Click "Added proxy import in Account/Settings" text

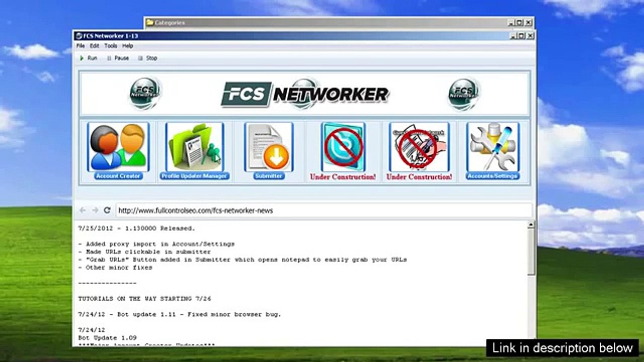[160, 244]
